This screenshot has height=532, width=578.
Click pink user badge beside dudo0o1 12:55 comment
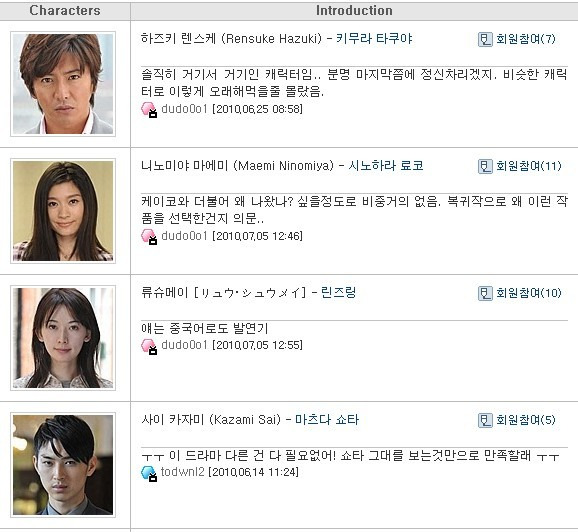(x=149, y=346)
